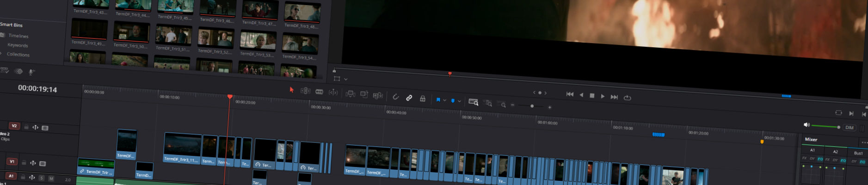Image resolution: width=868 pixels, height=185 pixels.
Task: Solo the A1 audio track
Action: coord(41,178)
